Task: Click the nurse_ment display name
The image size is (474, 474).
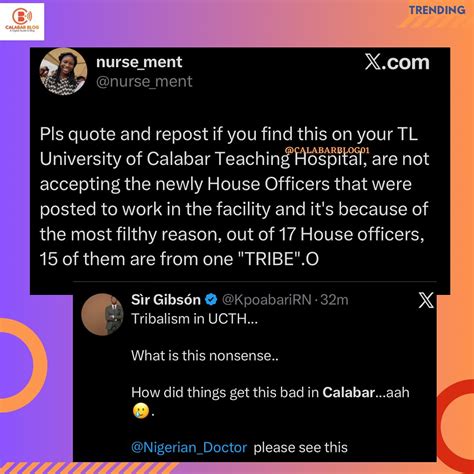Action: click(139, 62)
